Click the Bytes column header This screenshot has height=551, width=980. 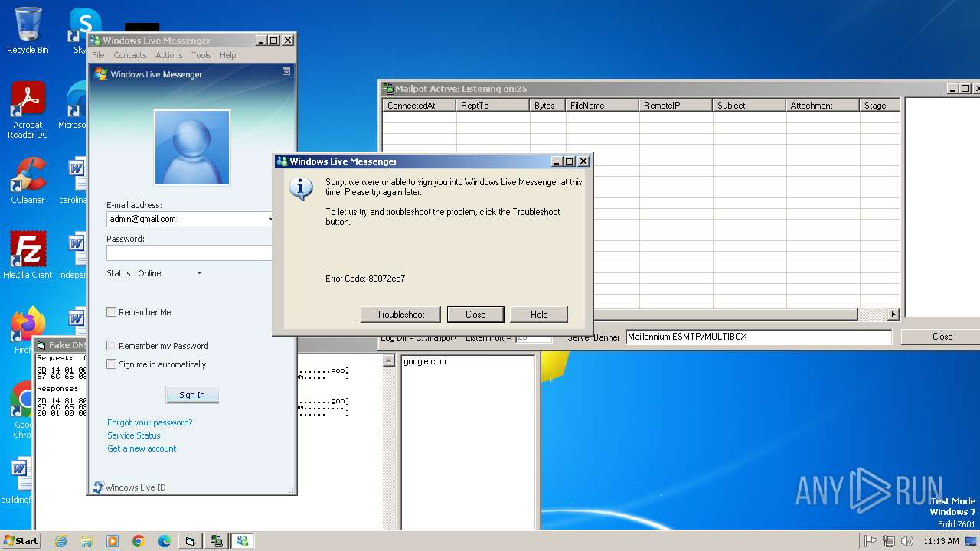548,106
